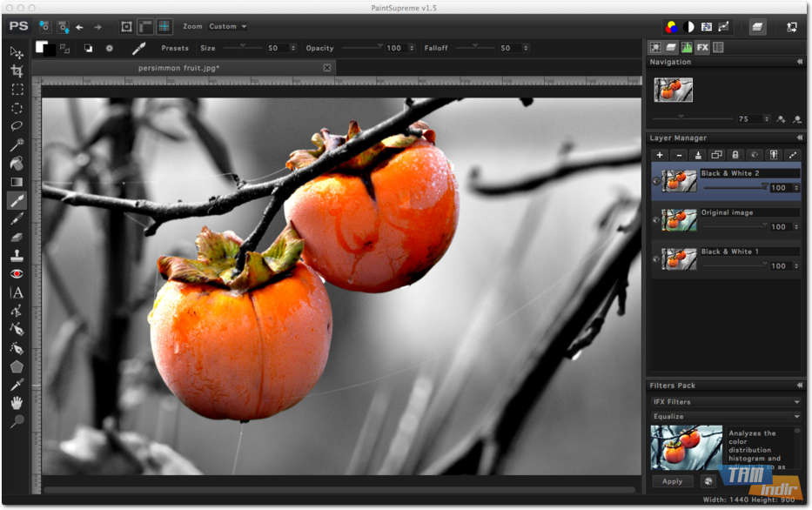Select the Lasso selection tool

point(17,125)
